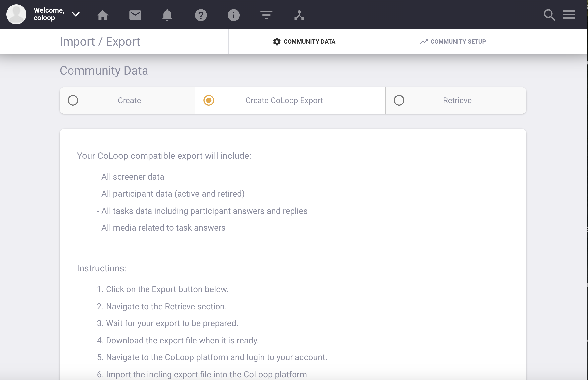This screenshot has width=588, height=380.
Task: Click step 4 'Download the export file when it is ready'
Action: 178,340
